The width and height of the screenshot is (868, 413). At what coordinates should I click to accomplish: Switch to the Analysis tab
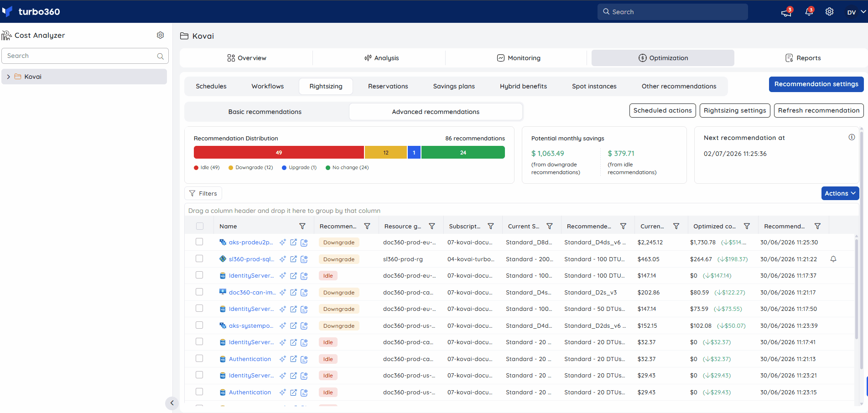[381, 58]
